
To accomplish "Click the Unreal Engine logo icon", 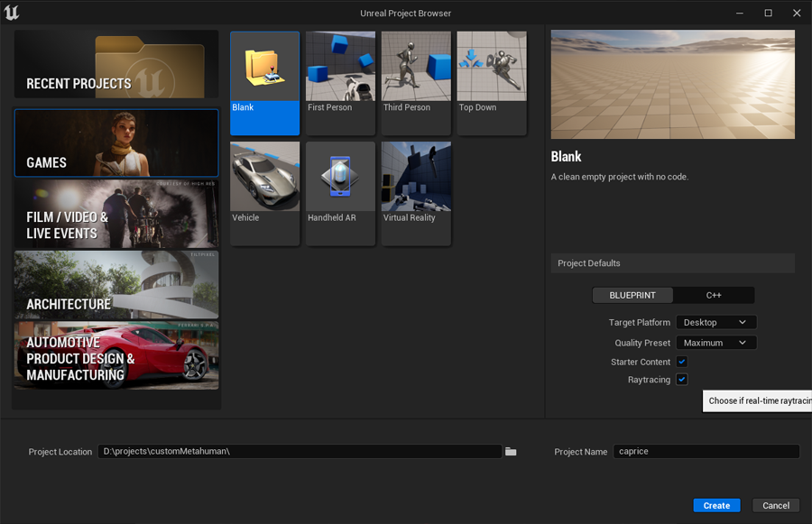I will click(12, 13).
